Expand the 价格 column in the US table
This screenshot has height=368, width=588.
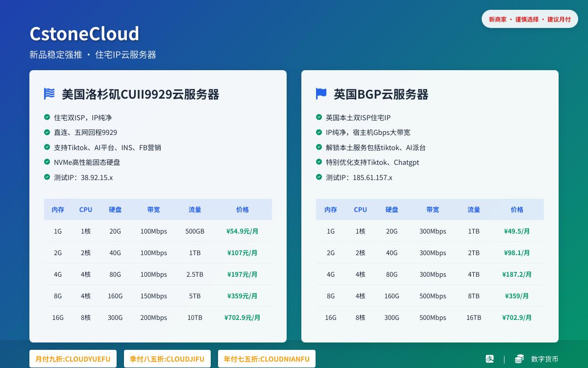(243, 210)
